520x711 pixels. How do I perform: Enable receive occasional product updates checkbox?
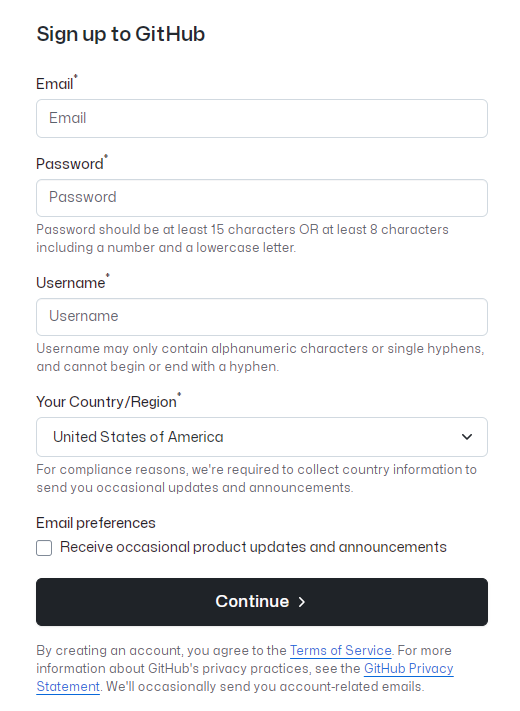point(44,548)
